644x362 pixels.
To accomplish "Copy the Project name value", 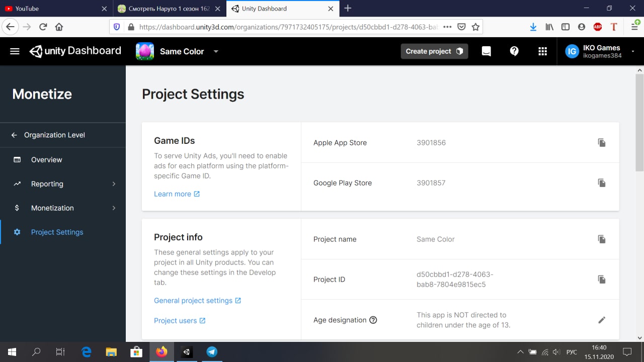I will pyautogui.click(x=601, y=239).
